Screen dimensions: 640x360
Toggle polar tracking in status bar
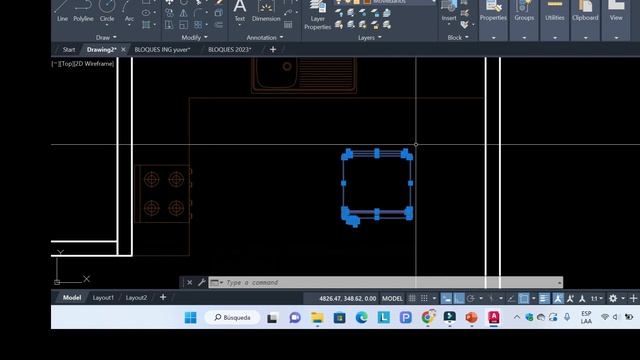point(471,298)
